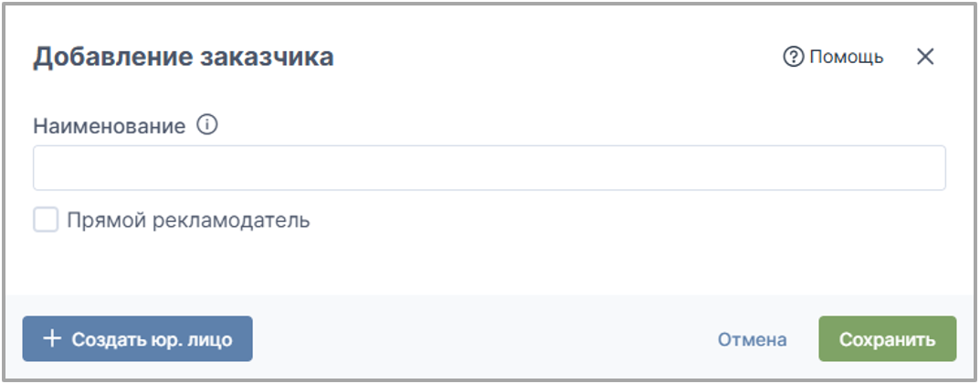The height and width of the screenshot is (384, 980).
Task: Click the Наименование field label
Action: coord(110,125)
